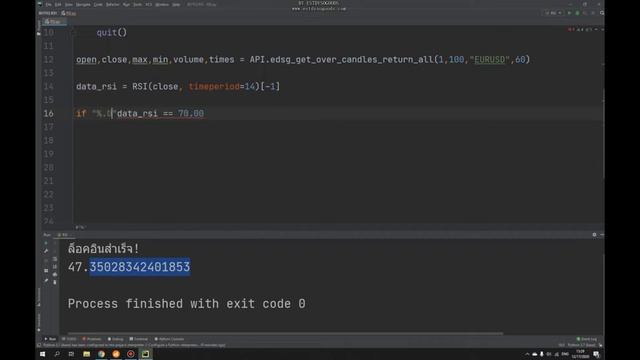This screenshot has height=360, width=640.
Task: Click the Python interpreter in status bar
Action: (582, 345)
